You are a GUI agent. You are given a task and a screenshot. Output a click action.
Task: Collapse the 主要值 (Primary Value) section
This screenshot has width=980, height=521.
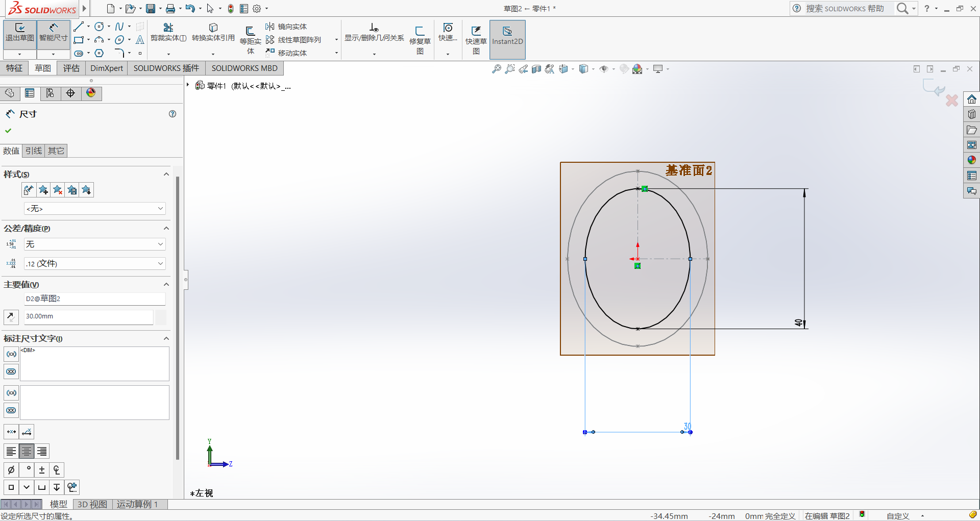166,285
